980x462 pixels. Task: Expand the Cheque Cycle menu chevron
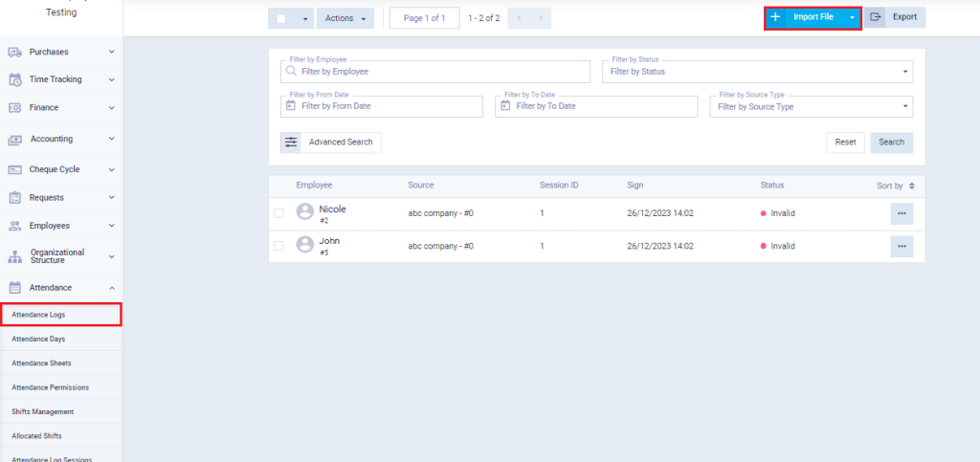(111, 170)
